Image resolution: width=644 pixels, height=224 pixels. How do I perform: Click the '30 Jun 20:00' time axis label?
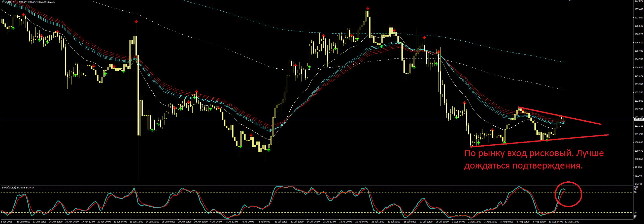201,222
